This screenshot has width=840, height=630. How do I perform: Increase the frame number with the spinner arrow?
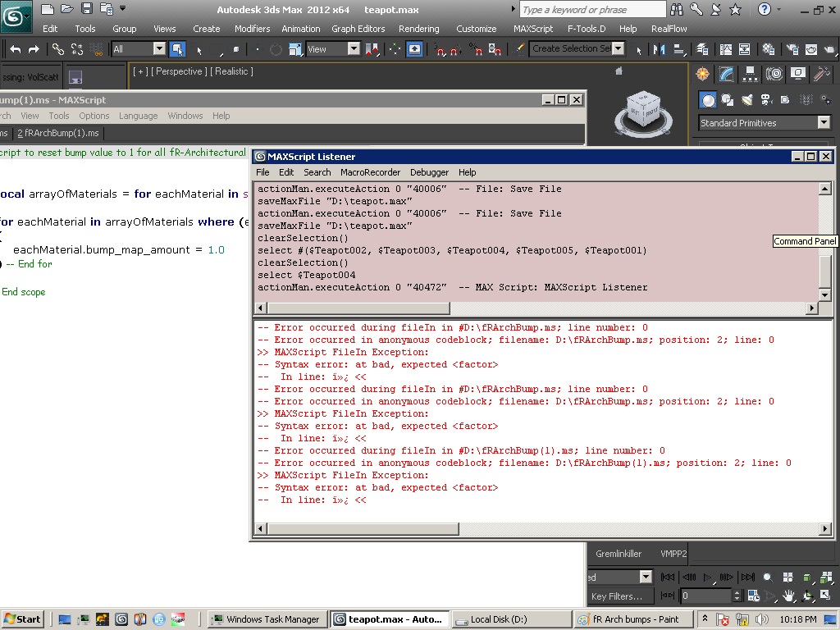pos(737,592)
